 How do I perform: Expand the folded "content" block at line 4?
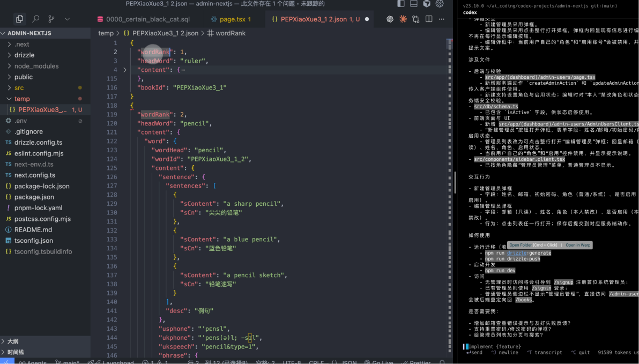tap(125, 70)
